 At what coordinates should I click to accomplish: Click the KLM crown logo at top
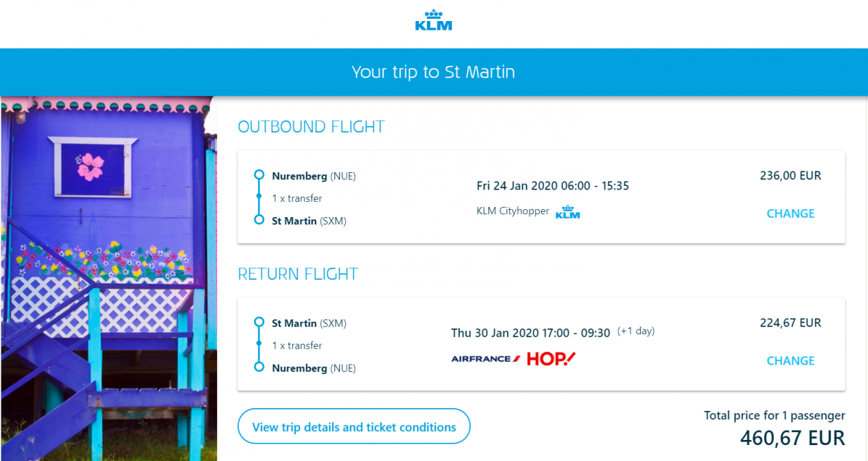(x=433, y=20)
